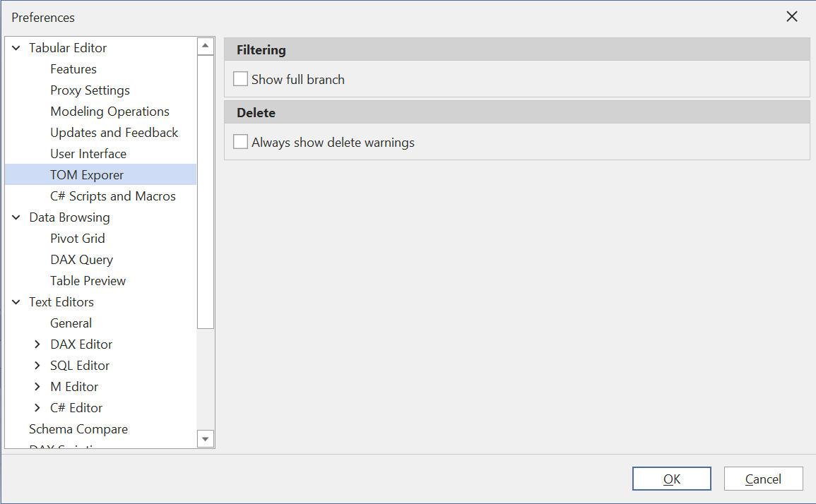Open the Modeling Operations settings
The image size is (816, 504).
pos(110,111)
